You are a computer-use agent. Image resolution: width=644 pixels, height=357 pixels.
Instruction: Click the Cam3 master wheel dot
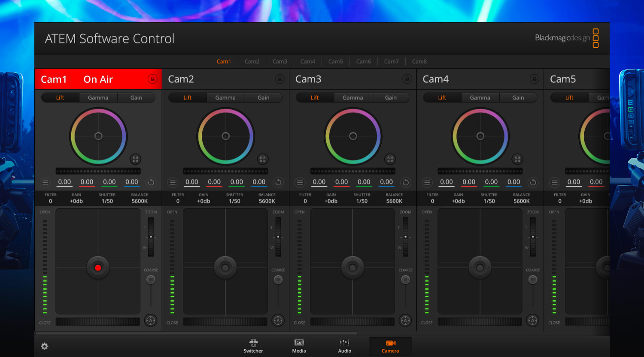tap(352, 136)
